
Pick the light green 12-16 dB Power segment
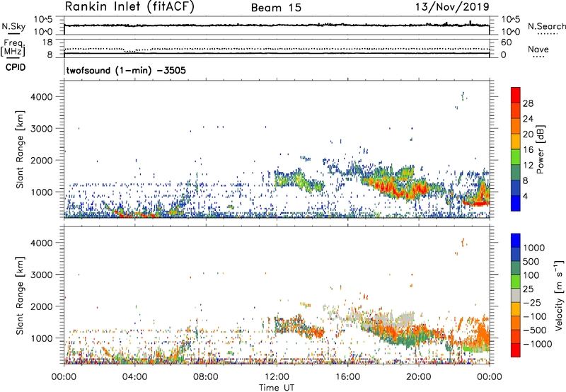coord(516,156)
